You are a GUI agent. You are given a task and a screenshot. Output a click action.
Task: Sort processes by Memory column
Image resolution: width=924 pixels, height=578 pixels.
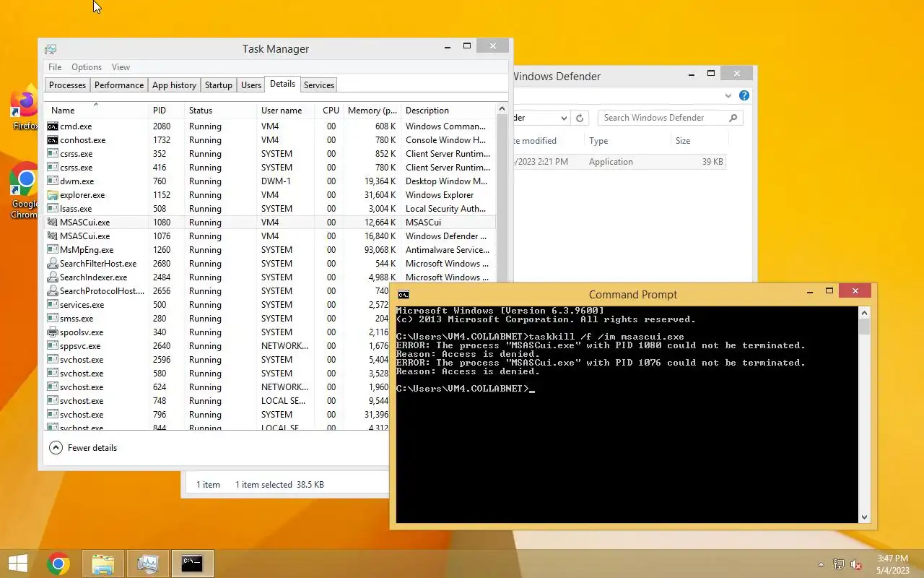click(x=372, y=111)
